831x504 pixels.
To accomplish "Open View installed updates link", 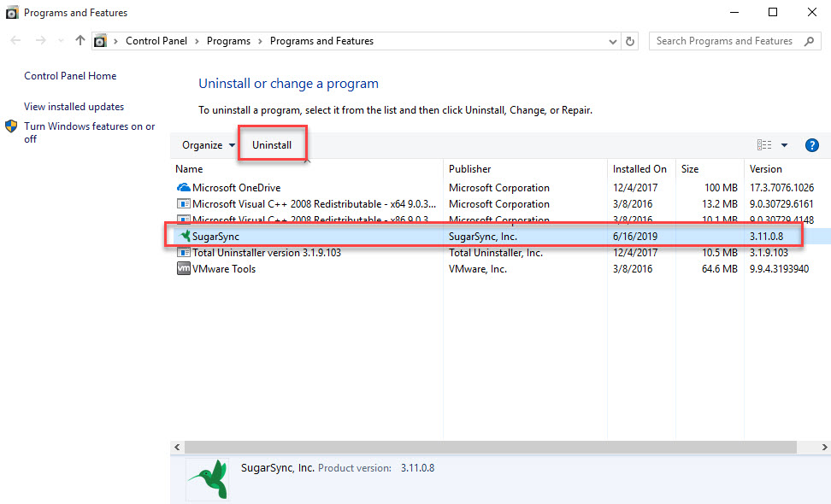I will tap(74, 107).
